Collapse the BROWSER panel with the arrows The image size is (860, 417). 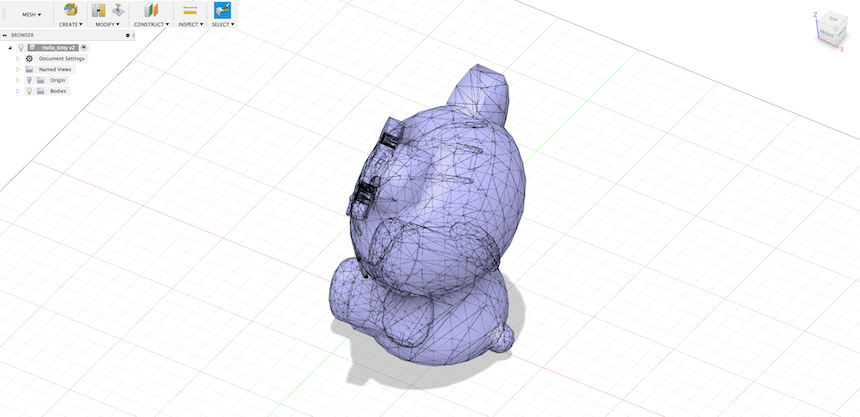[4, 35]
